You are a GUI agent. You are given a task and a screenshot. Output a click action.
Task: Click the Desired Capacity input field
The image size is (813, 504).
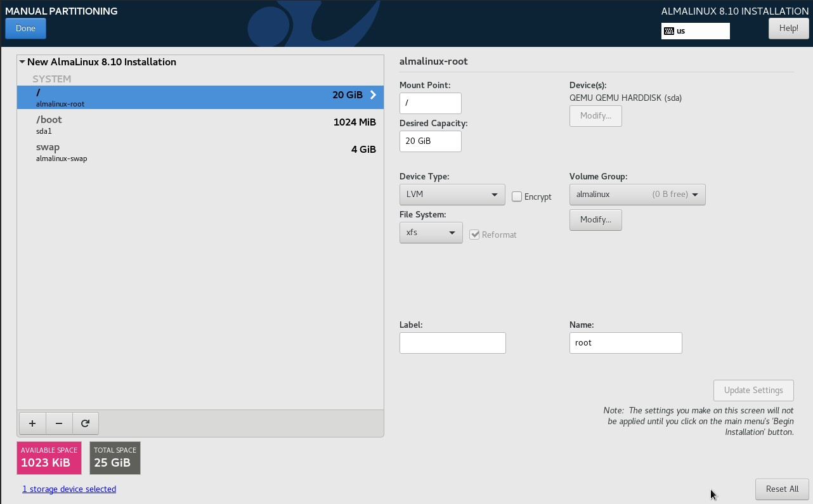[430, 141]
